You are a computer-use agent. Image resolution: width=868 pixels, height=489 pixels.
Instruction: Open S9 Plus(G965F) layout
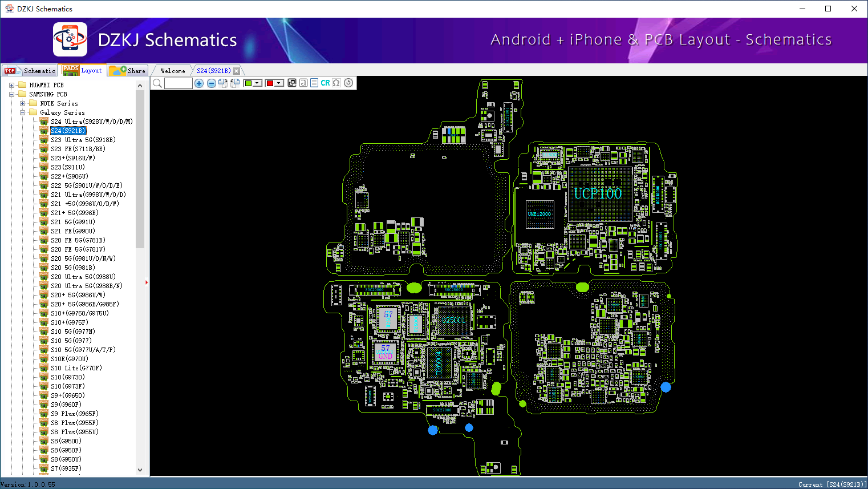coord(75,414)
